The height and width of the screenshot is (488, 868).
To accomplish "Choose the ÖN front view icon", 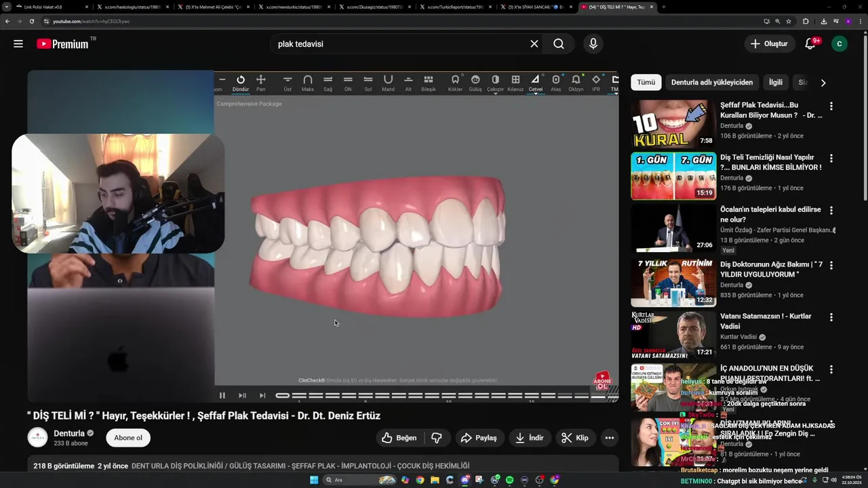I will [x=348, y=83].
